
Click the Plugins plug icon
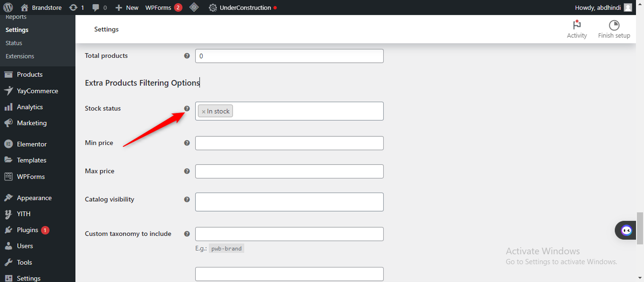pyautogui.click(x=8, y=230)
